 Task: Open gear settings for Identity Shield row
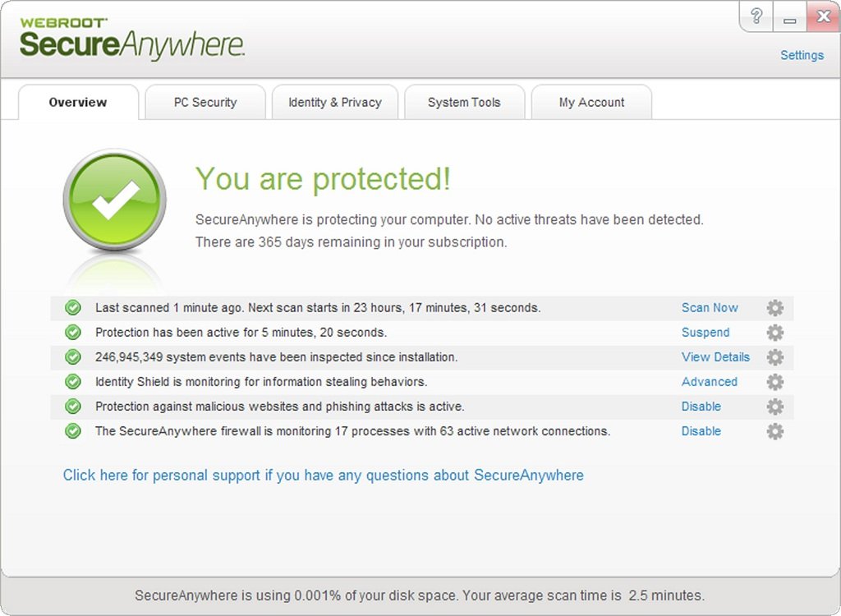[x=774, y=382]
